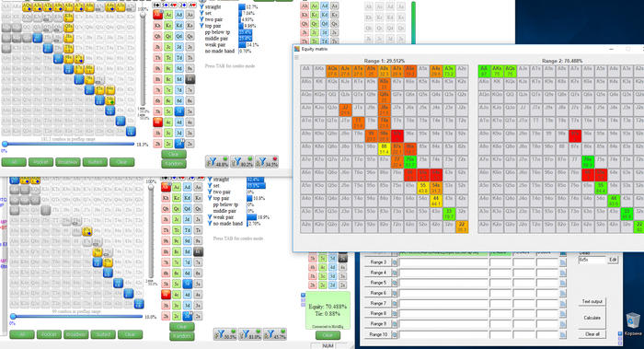644x349 pixels.
Task: Click All button in upper range panel
Action: pos(14,162)
